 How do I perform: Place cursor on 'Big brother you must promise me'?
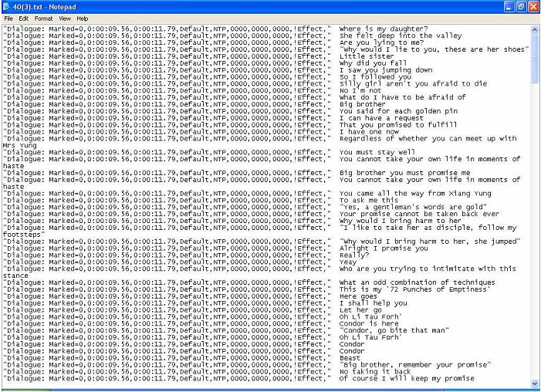pos(404,173)
